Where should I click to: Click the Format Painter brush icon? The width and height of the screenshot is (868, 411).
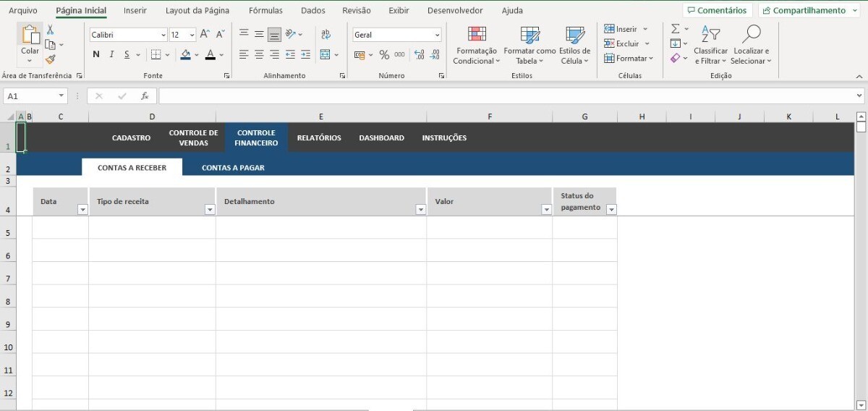click(x=50, y=59)
